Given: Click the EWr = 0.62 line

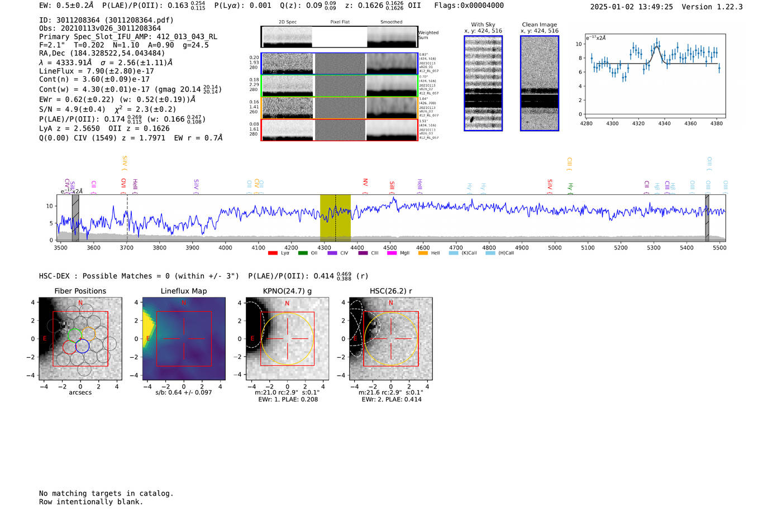Looking at the screenshot, I should point(117,99).
